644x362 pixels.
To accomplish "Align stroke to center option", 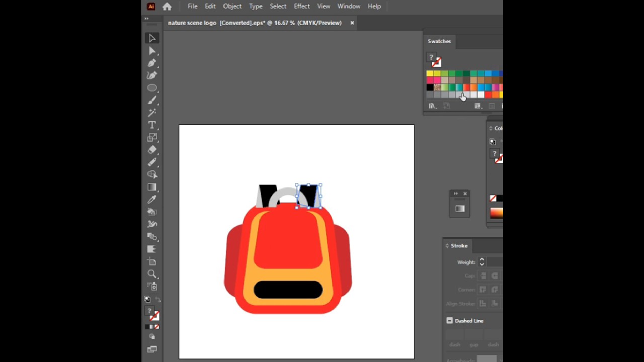I will click(x=484, y=304).
